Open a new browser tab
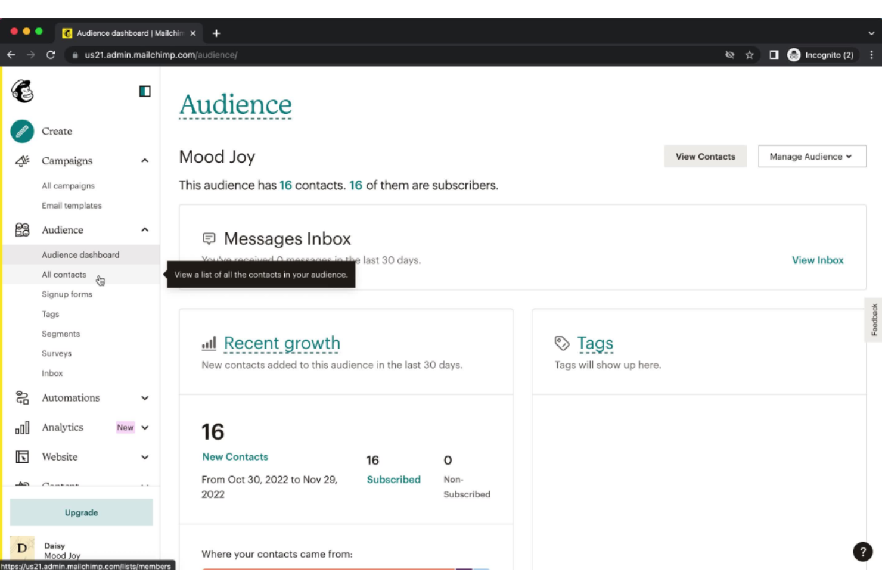The width and height of the screenshot is (882, 588). [x=216, y=33]
